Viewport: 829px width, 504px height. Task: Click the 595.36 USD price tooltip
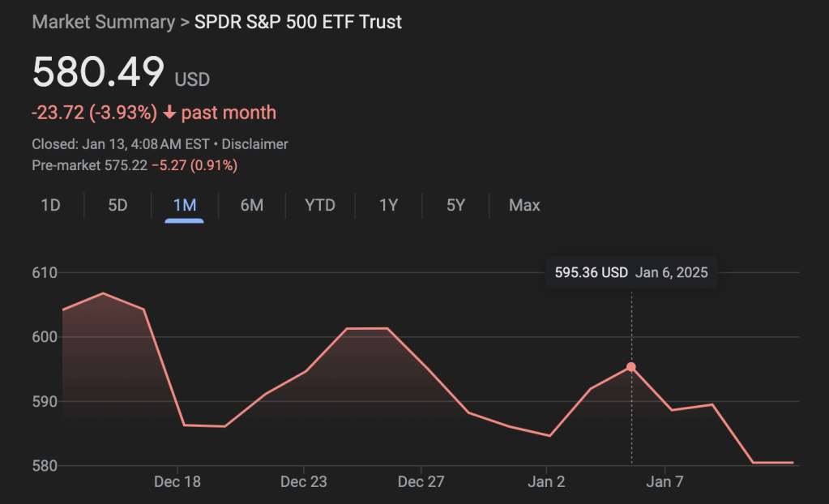592,272
